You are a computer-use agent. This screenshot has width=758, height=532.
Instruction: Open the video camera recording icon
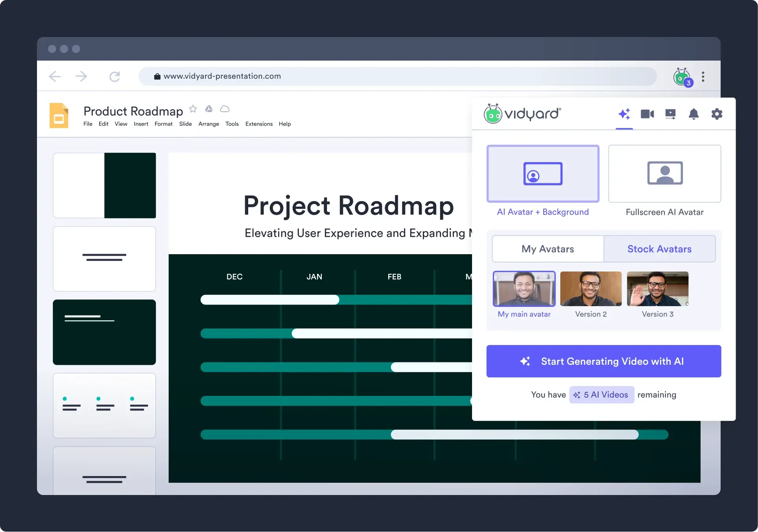(647, 114)
